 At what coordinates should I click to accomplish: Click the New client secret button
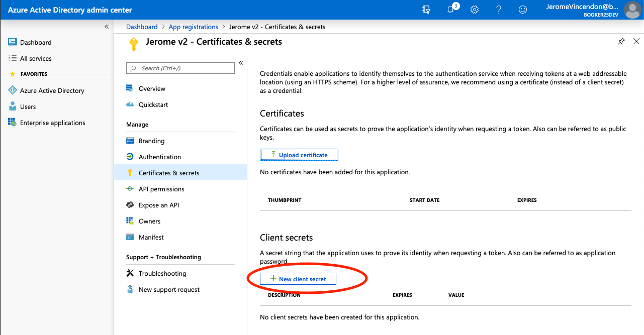[x=297, y=278]
